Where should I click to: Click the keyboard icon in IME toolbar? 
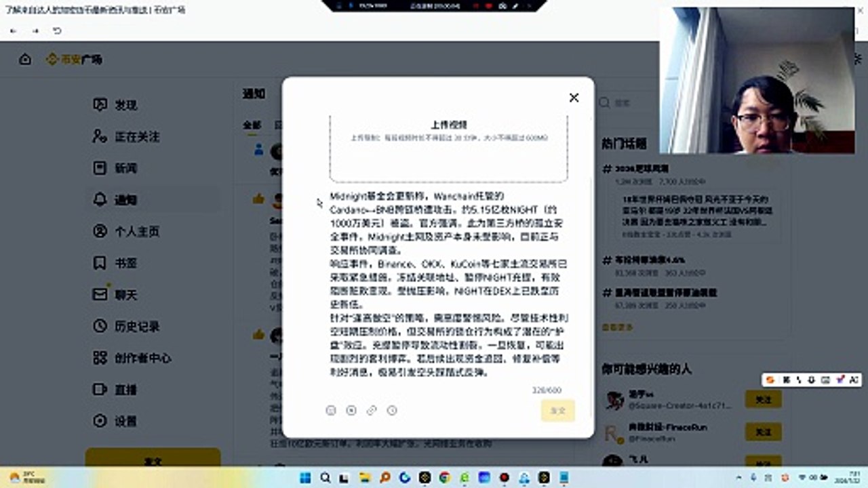(x=825, y=380)
